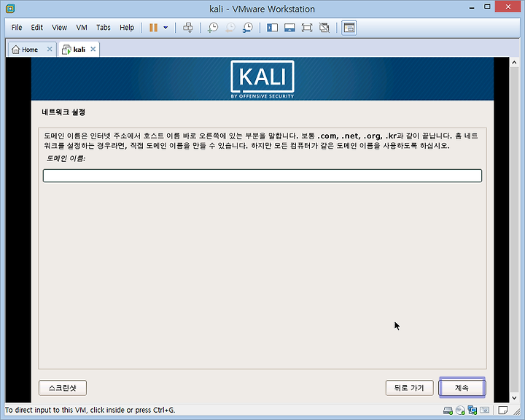
Task: Click the 스크린샷 button
Action: point(63,388)
